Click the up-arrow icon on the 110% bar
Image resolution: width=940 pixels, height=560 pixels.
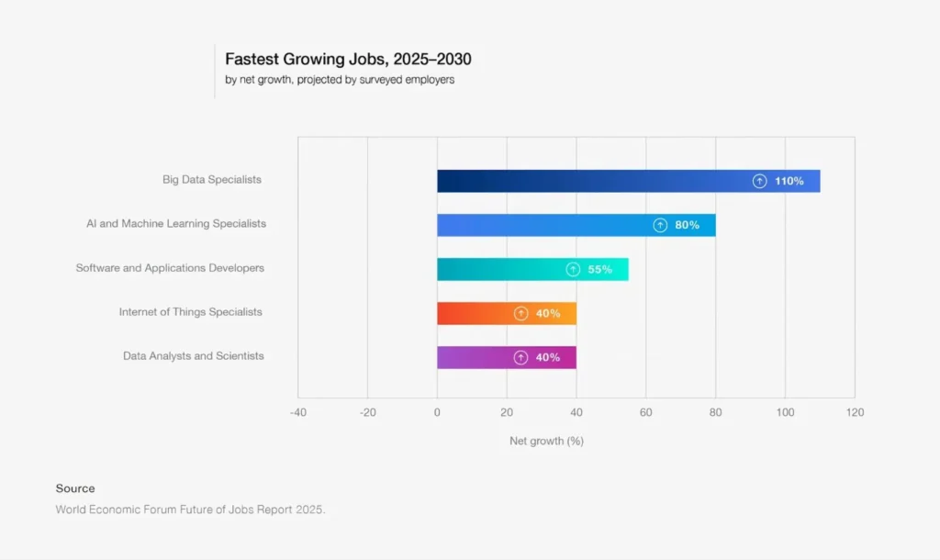pyautogui.click(x=759, y=181)
